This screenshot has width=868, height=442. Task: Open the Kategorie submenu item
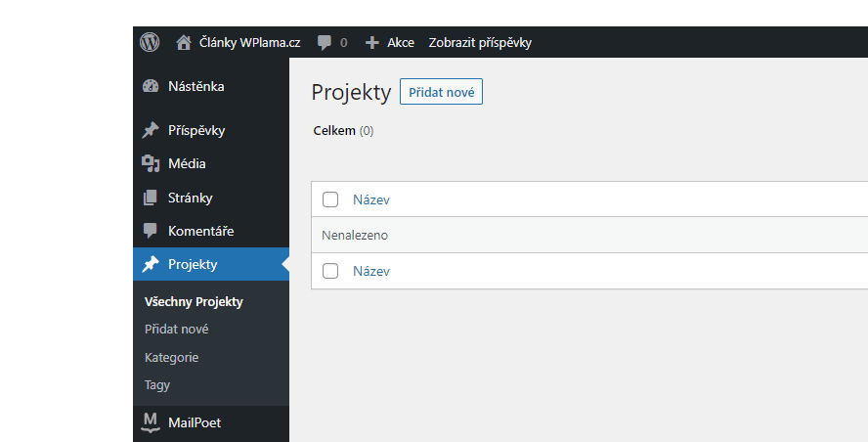pyautogui.click(x=172, y=357)
